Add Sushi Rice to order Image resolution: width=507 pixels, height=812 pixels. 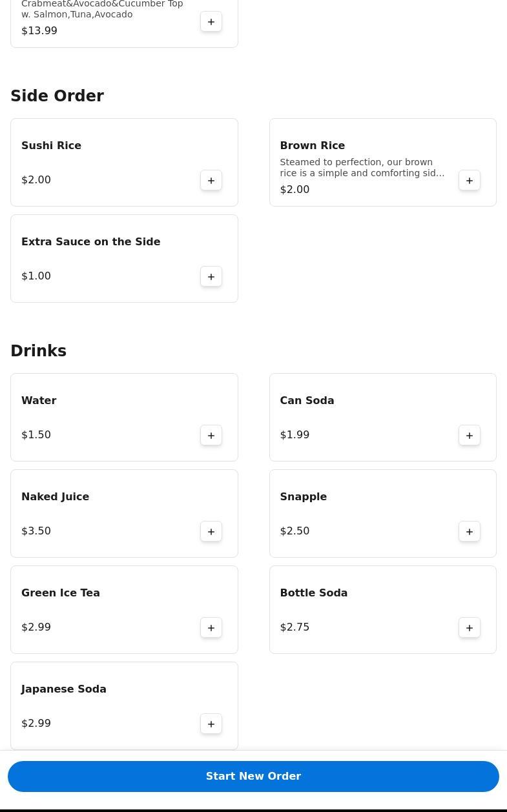tap(211, 180)
